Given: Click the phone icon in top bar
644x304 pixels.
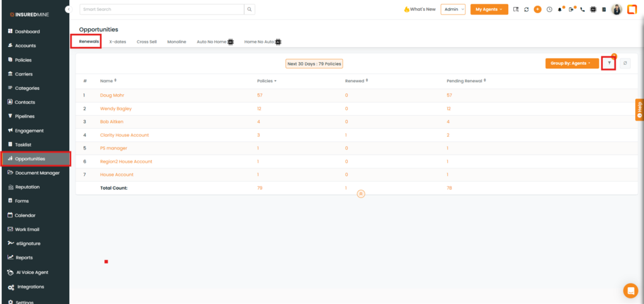Looking at the screenshot, I should pos(582,9).
